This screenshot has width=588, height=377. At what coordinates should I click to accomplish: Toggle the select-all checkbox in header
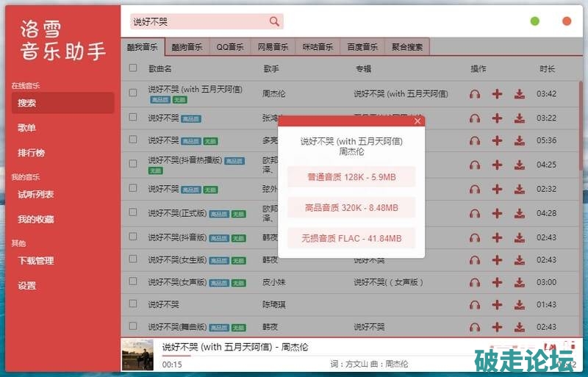(133, 68)
